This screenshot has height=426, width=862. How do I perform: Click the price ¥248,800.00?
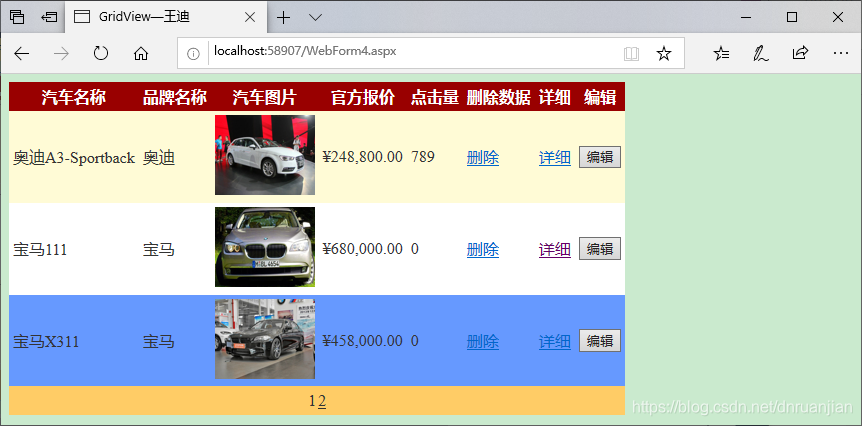pos(363,157)
